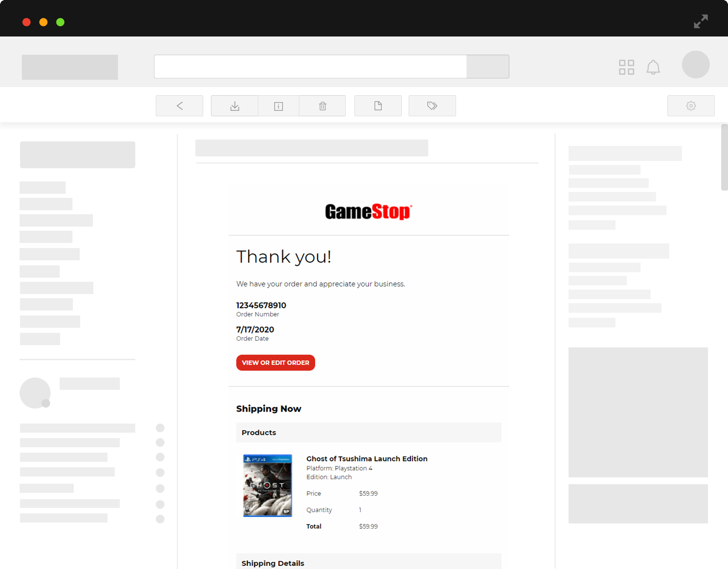Open the round profile avatar
The height and width of the screenshot is (569, 728).
click(696, 64)
